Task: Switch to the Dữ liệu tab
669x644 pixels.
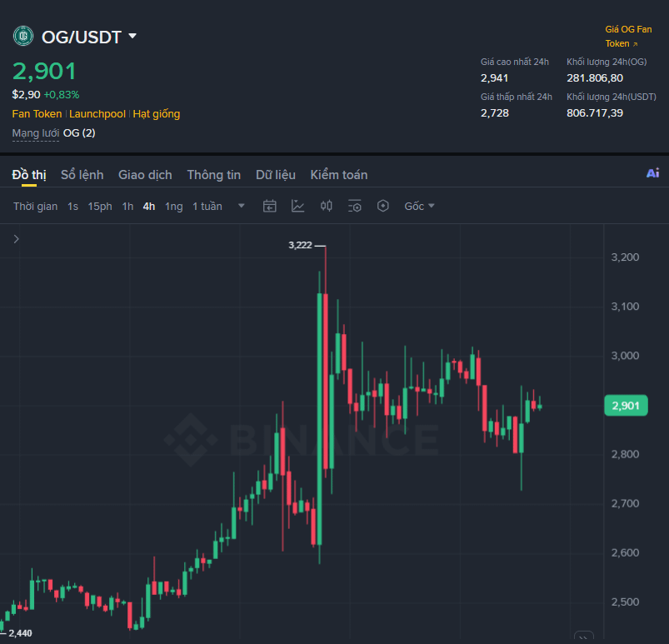Action: coord(276,175)
